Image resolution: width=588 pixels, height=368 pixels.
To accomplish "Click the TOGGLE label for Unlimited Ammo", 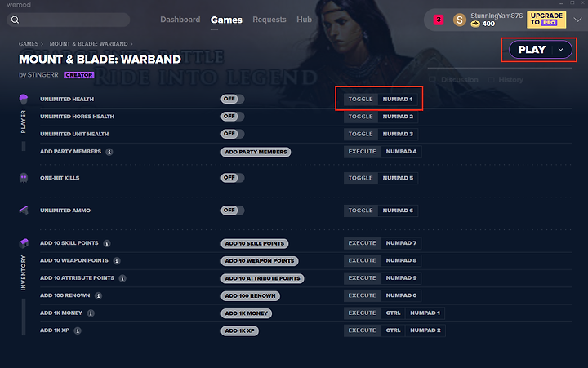I will pyautogui.click(x=360, y=211).
